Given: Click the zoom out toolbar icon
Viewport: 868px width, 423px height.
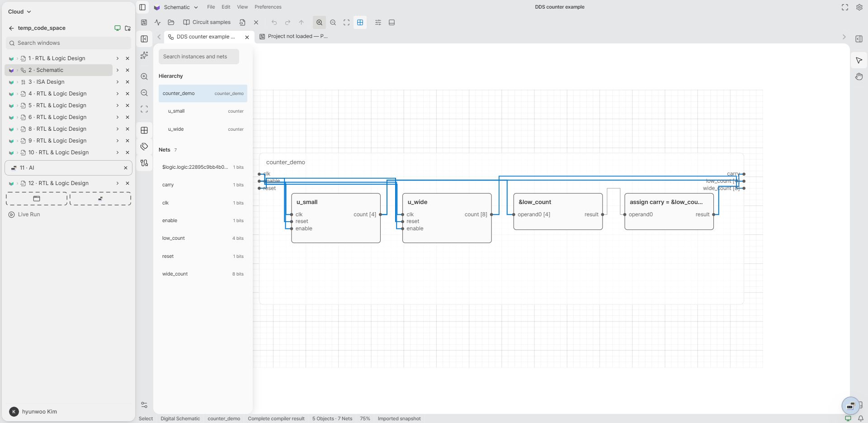Looking at the screenshot, I should click(333, 22).
